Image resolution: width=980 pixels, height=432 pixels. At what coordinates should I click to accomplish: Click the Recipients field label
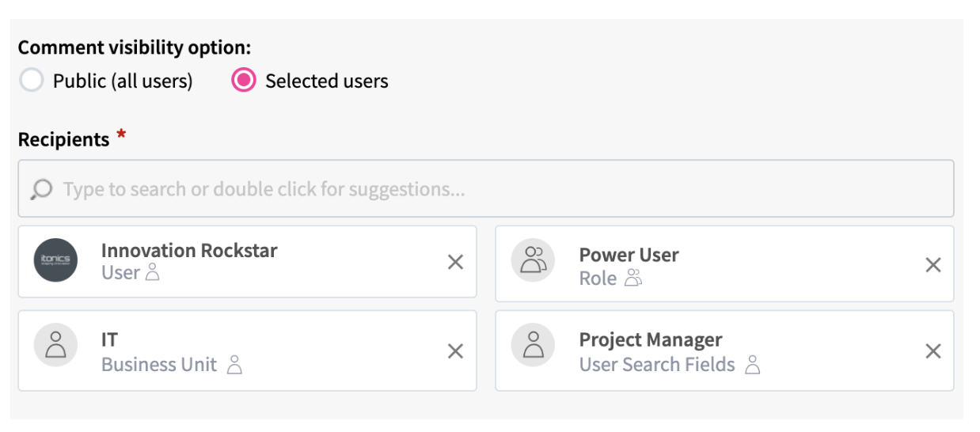(x=63, y=139)
